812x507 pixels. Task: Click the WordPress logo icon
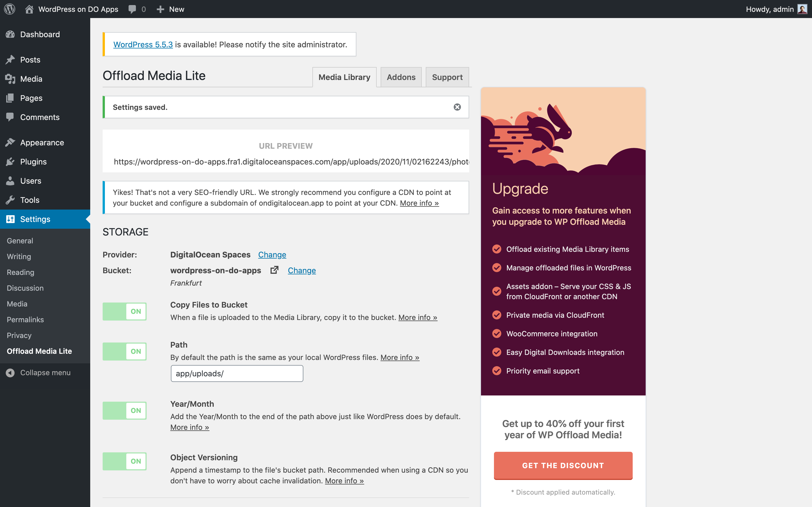pos(10,9)
